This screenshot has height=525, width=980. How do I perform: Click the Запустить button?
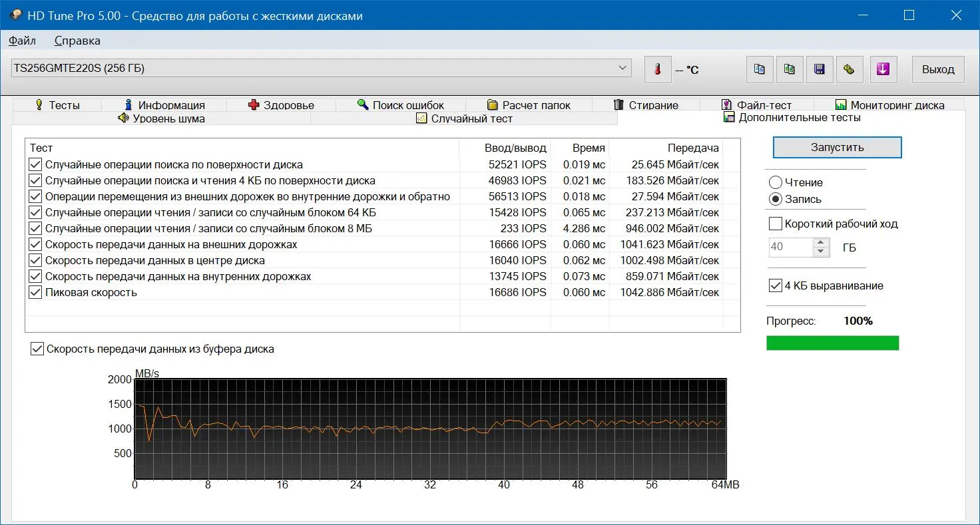tap(837, 147)
